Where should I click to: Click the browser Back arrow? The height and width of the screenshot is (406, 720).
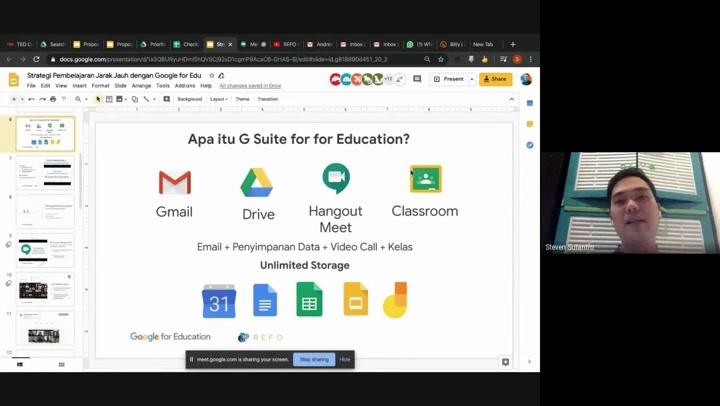tap(9, 59)
